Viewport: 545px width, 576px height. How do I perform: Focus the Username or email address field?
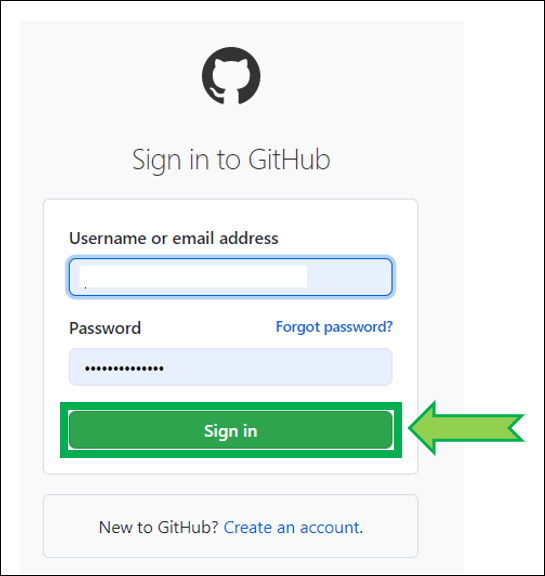(x=231, y=277)
